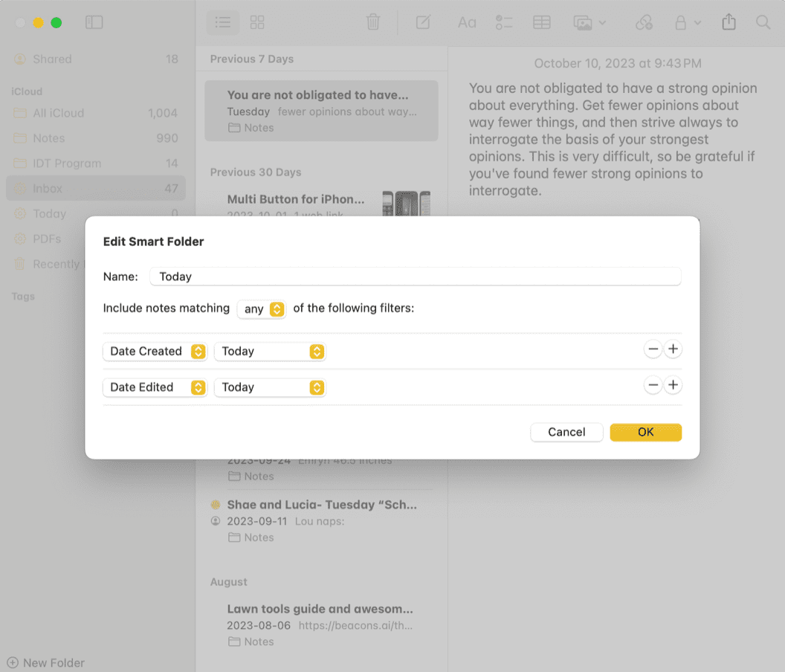Image resolution: width=785 pixels, height=672 pixels.
Task: Search your notes
Action: tap(763, 22)
